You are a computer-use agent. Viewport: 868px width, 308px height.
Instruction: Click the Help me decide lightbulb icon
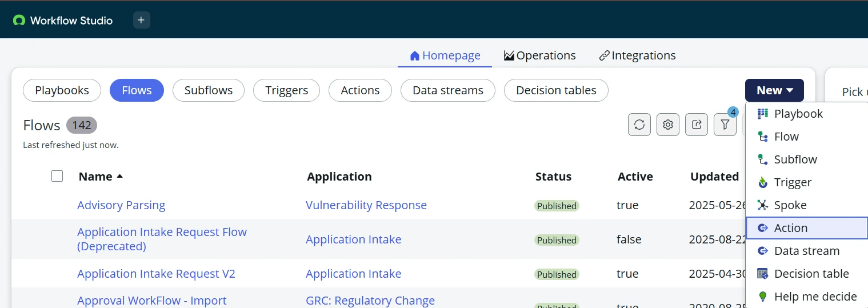click(763, 297)
